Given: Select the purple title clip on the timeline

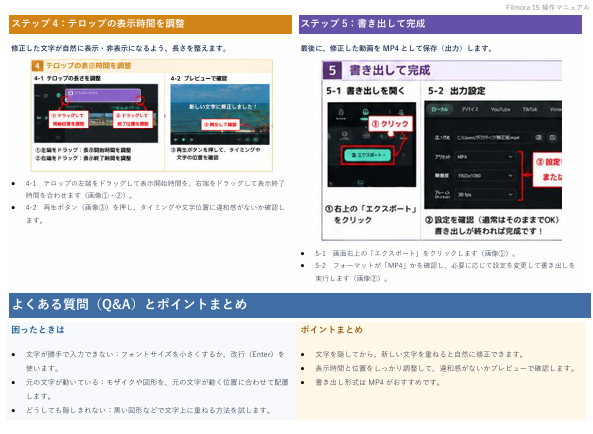Looking at the screenshot, I should click(103, 95).
